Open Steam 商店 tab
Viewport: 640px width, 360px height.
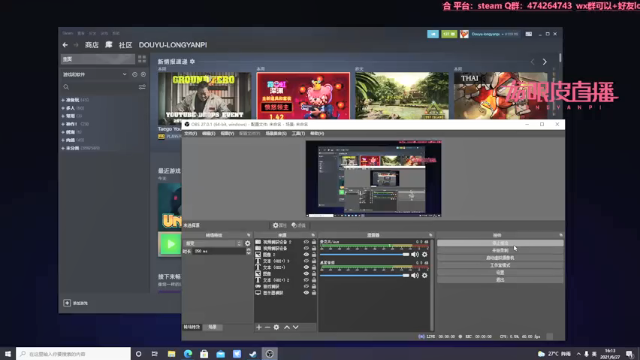pyautogui.click(x=91, y=45)
